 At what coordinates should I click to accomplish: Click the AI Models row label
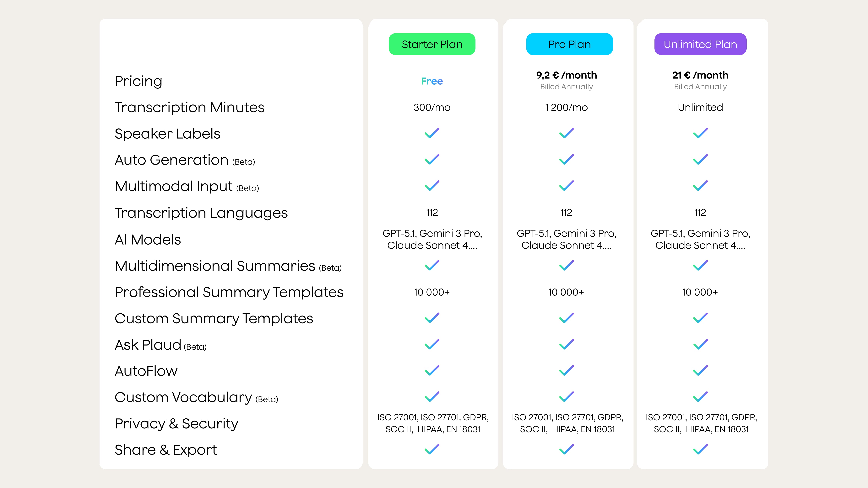(148, 239)
